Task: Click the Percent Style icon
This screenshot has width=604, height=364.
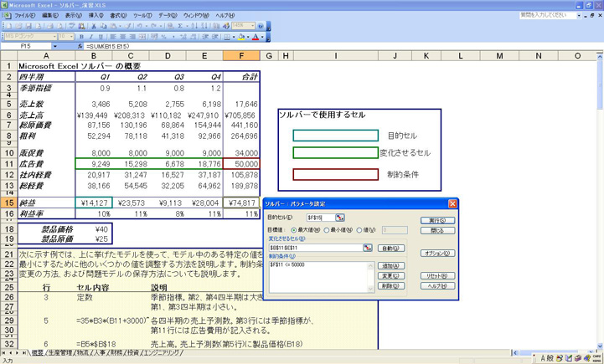Action: click(163, 37)
